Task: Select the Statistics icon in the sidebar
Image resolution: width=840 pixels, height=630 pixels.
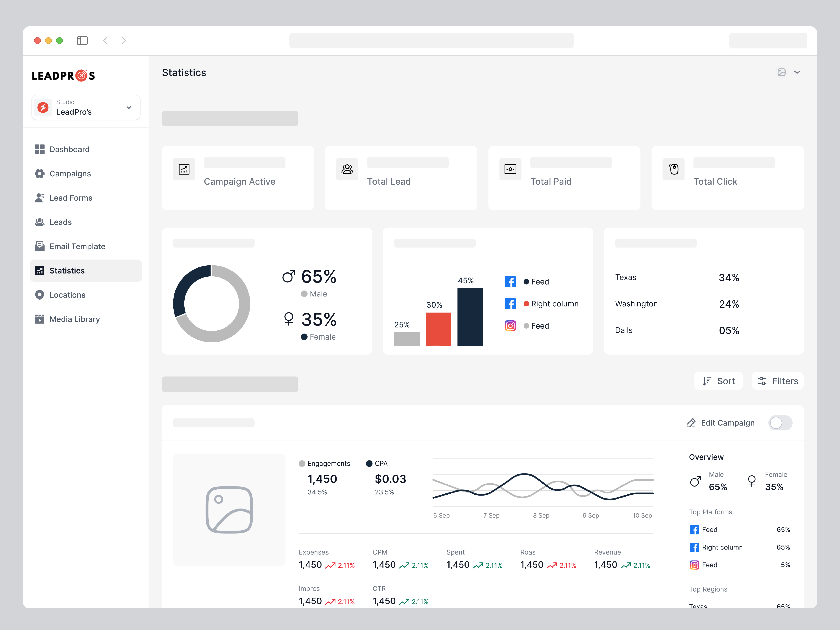Action: [40, 270]
